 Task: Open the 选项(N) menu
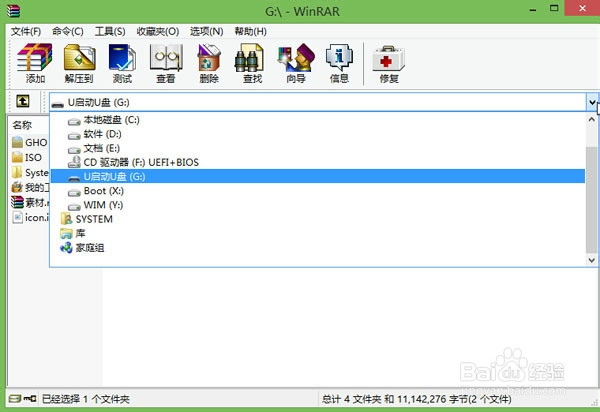click(207, 31)
